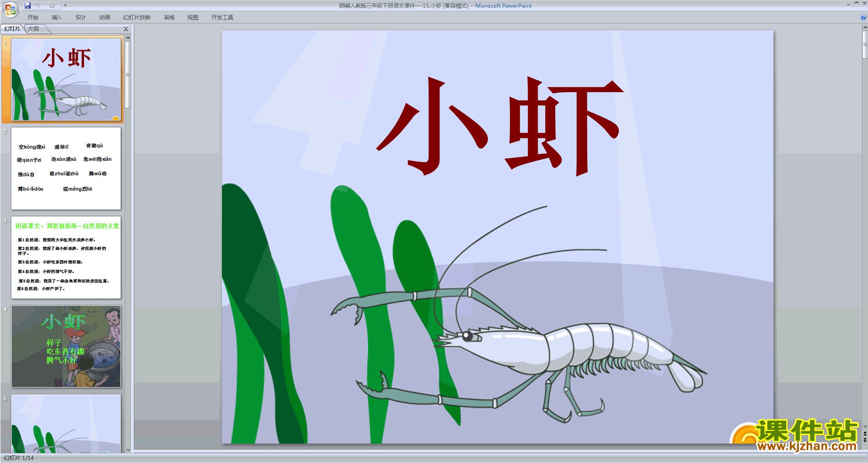Image resolution: width=868 pixels, height=463 pixels.
Task: Select slide 4 thumbnail with children illustration
Action: point(66,346)
